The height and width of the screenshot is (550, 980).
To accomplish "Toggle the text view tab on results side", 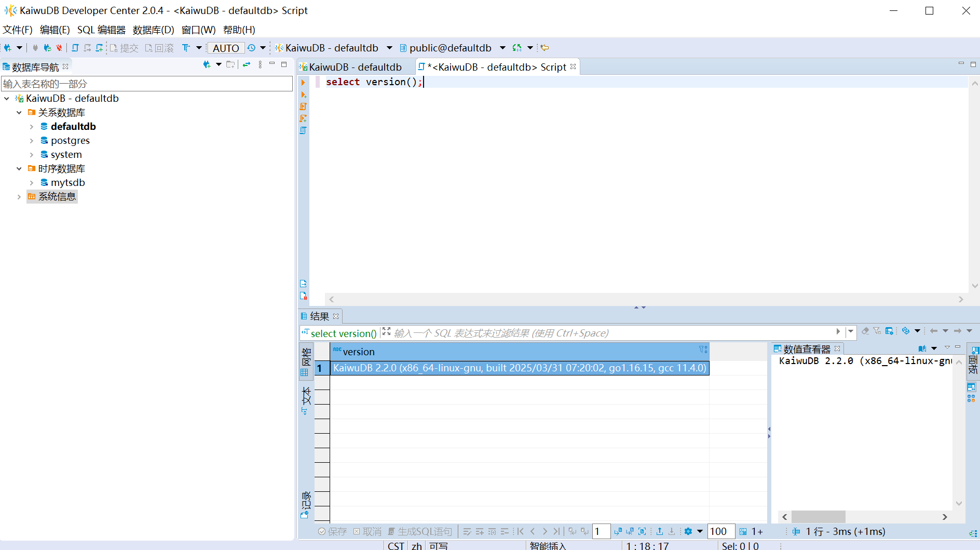I will tap(306, 400).
